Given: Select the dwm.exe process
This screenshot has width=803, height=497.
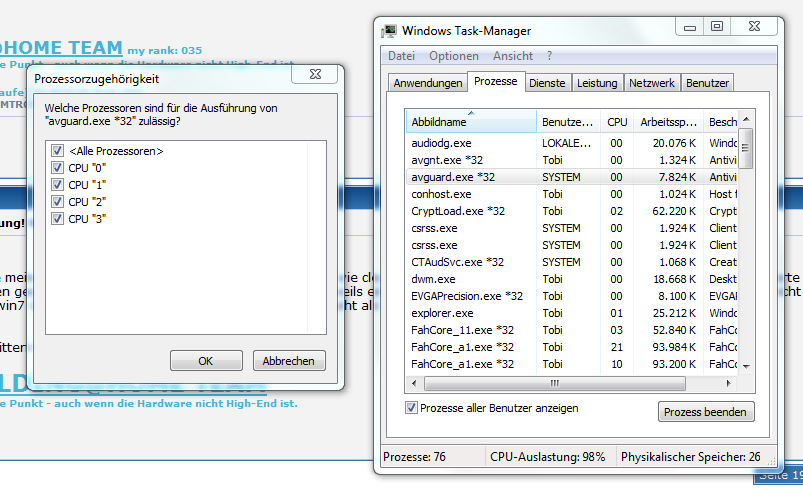Looking at the screenshot, I should point(573,279).
